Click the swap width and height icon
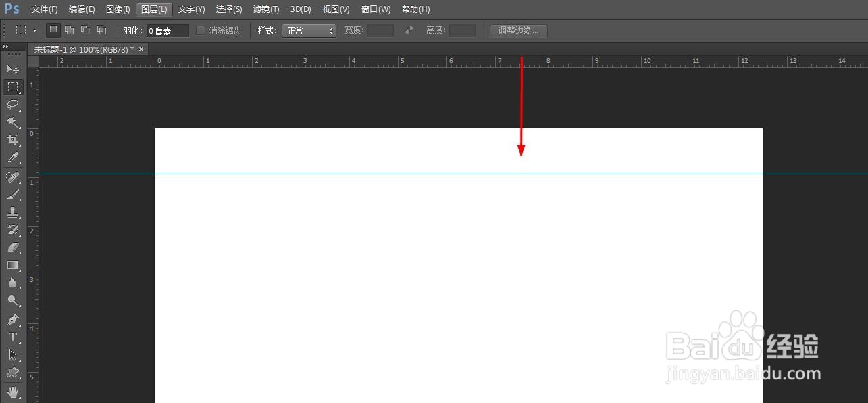The image size is (868, 403). [x=409, y=30]
